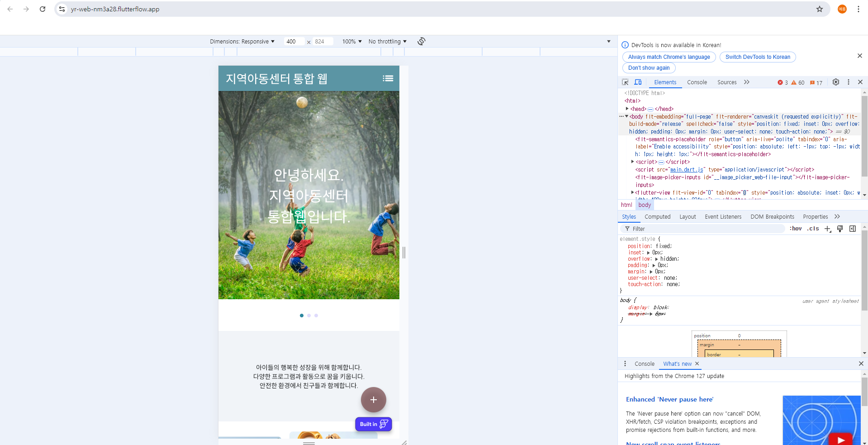The height and width of the screenshot is (445, 868).
Task: Click the viewport height field 824
Action: pyautogui.click(x=323, y=41)
